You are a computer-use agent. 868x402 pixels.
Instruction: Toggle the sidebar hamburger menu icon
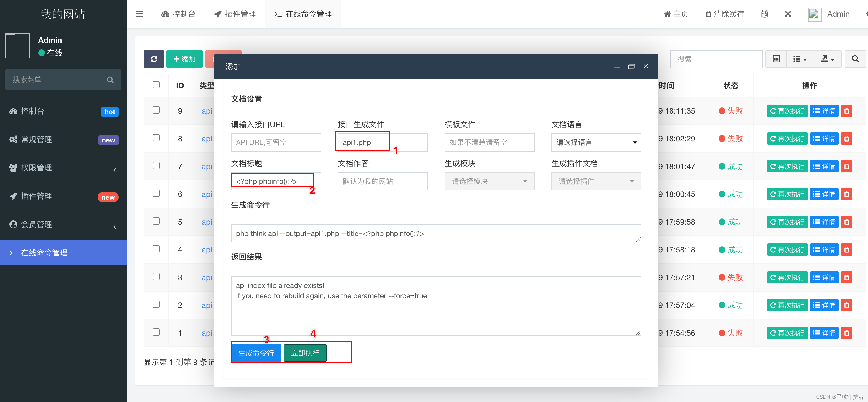tap(139, 14)
